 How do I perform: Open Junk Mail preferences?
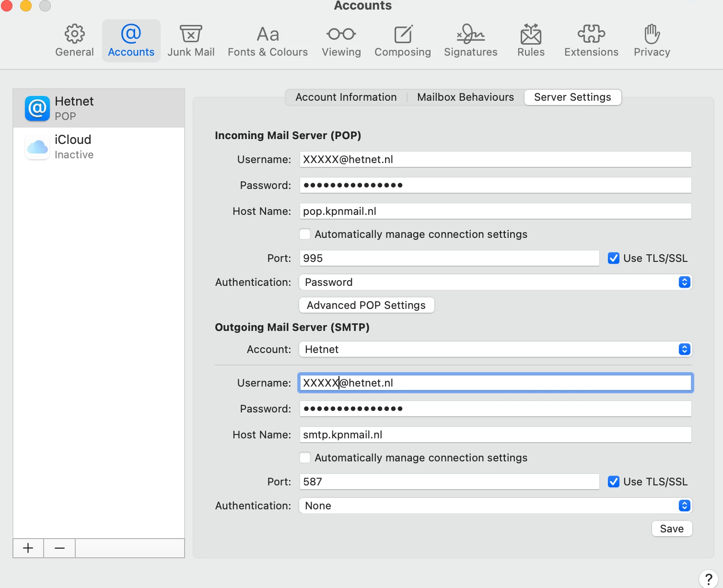(x=191, y=41)
